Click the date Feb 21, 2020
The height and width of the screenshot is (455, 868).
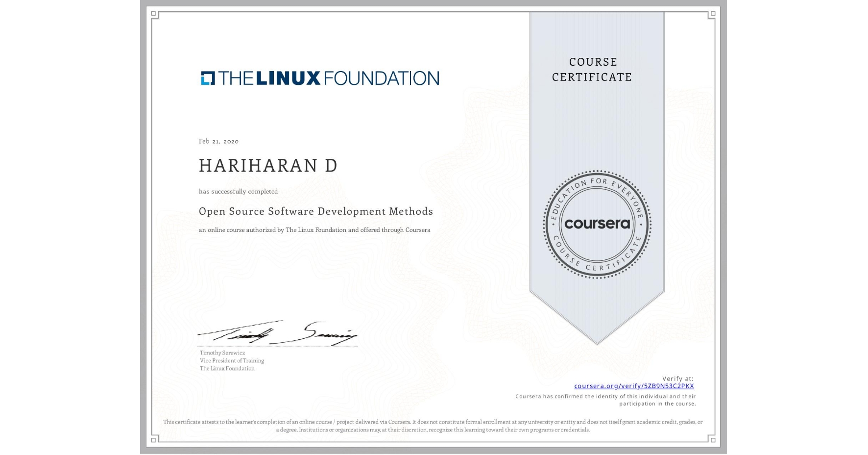pyautogui.click(x=218, y=141)
